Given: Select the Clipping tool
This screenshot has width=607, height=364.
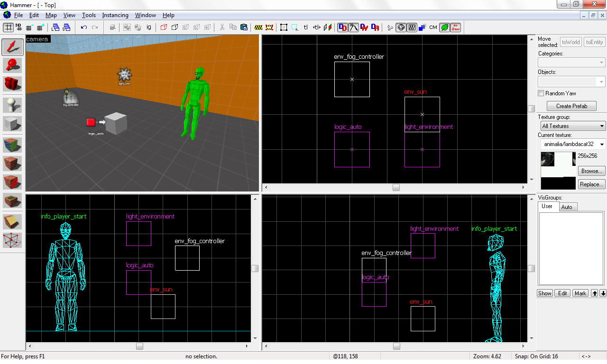Looking at the screenshot, I should pos(12,222).
